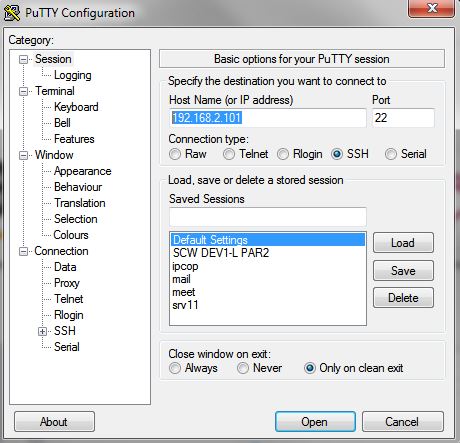Open the Rlogin category in tree

(69, 315)
